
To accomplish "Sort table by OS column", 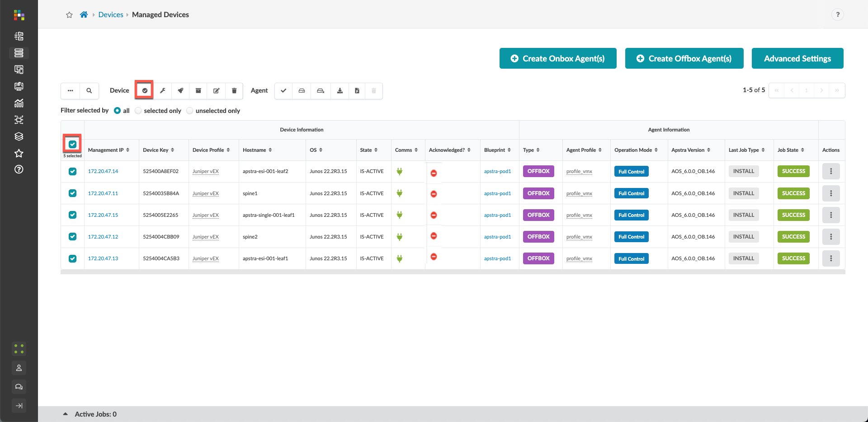I will point(316,150).
